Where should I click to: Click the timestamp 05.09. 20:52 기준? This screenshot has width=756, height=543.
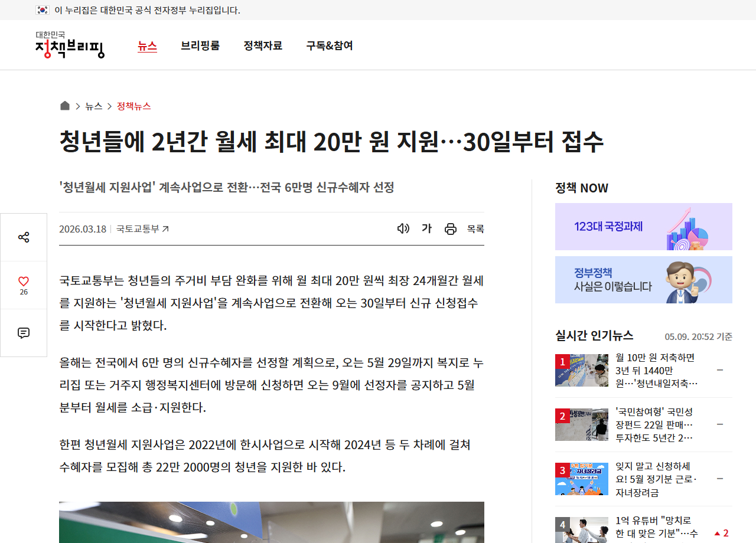699,336
